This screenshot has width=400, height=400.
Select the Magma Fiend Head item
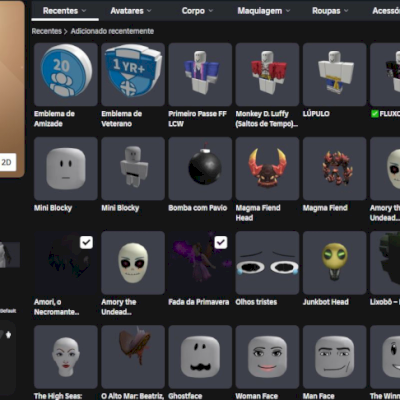pyautogui.click(x=267, y=168)
